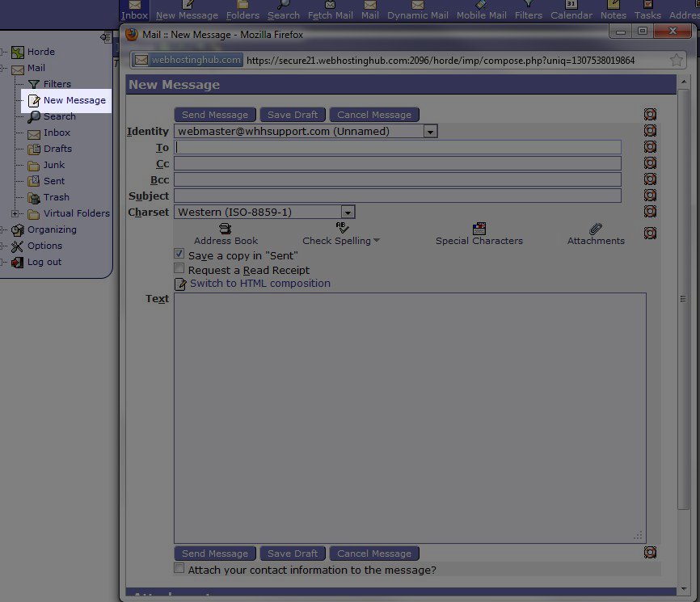This screenshot has height=602, width=700.
Task: Expand the Virtual Folders tree node
Action: [x=15, y=213]
